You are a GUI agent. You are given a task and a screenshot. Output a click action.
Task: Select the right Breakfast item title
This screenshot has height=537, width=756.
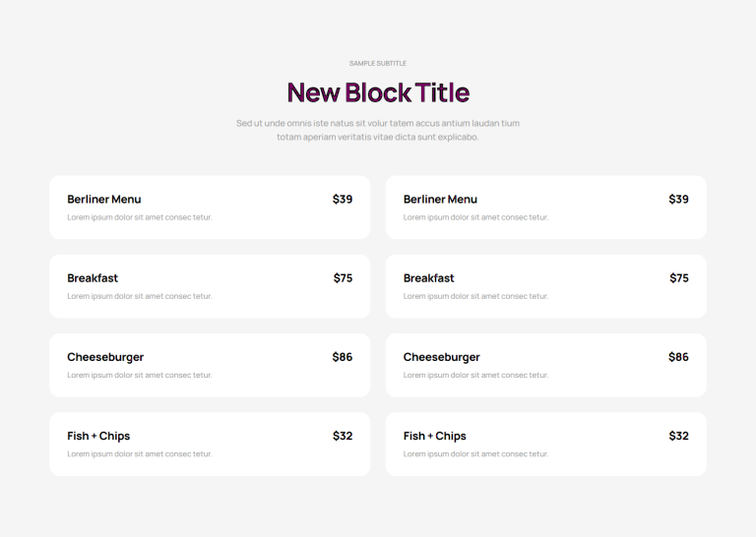coord(428,278)
